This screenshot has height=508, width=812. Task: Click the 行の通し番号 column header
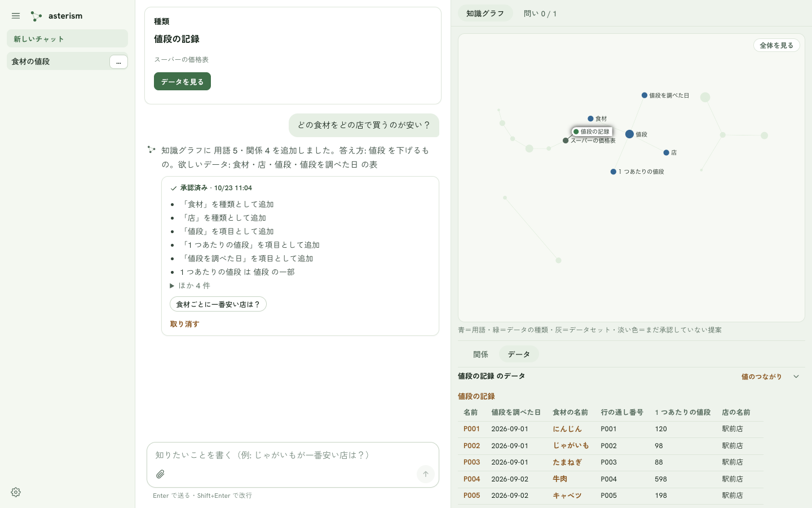(x=622, y=413)
